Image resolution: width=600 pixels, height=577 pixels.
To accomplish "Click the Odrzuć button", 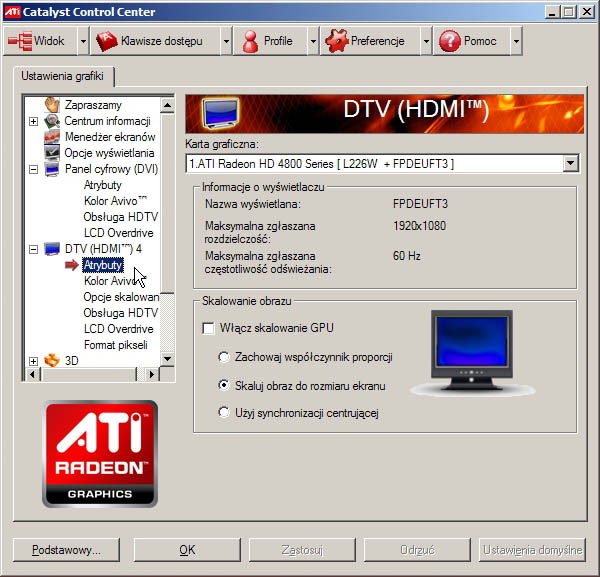I will pos(417,550).
